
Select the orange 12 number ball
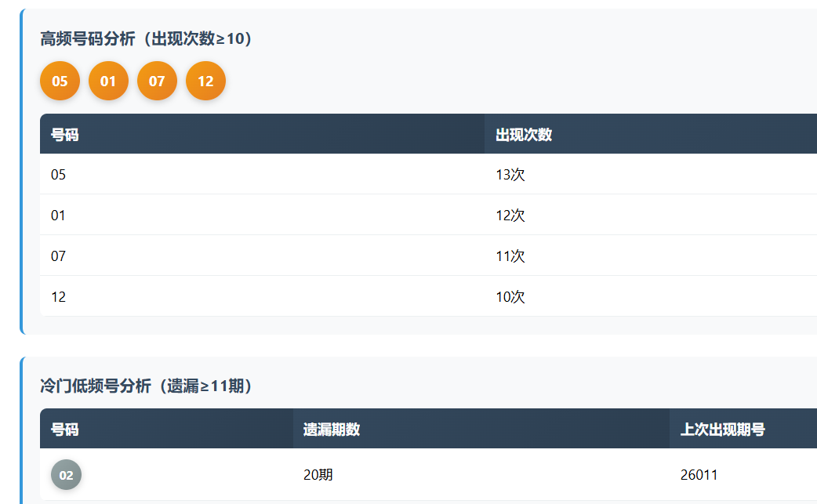click(205, 81)
